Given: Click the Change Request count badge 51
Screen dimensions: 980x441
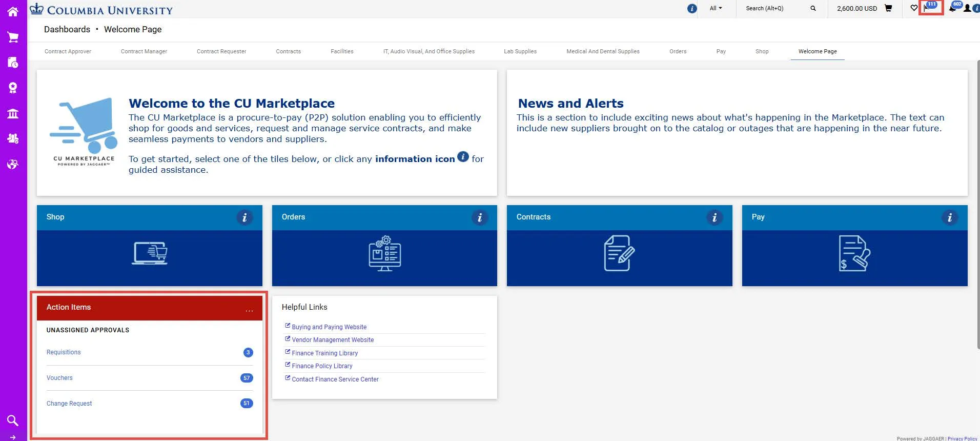Looking at the screenshot, I should (247, 403).
